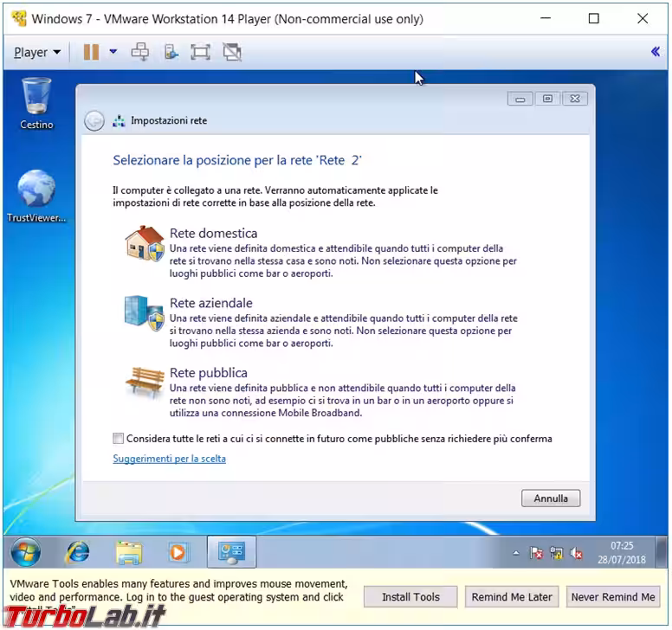Choose Rete pubblica network location
The height and width of the screenshot is (630, 672).
click(x=208, y=373)
